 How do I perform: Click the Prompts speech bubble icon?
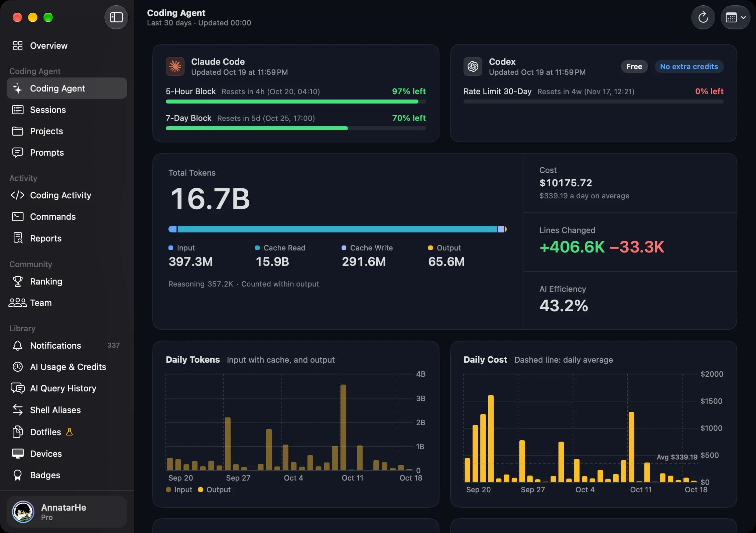coord(18,153)
